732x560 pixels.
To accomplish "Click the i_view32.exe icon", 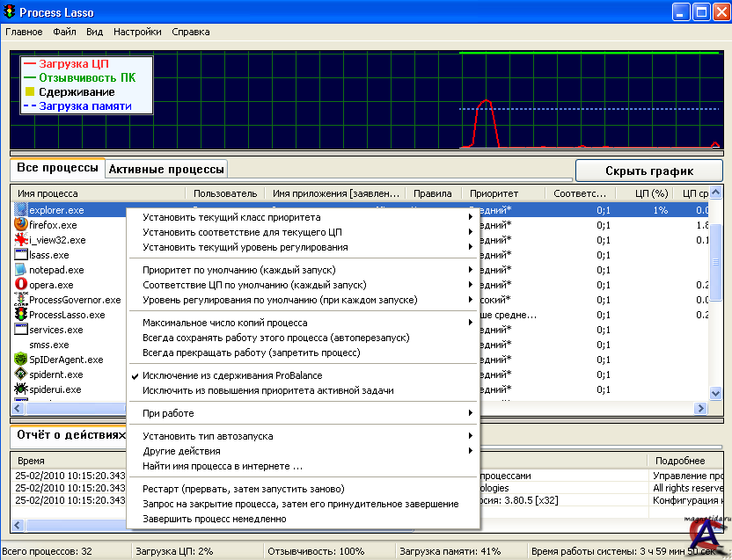I will [21, 240].
